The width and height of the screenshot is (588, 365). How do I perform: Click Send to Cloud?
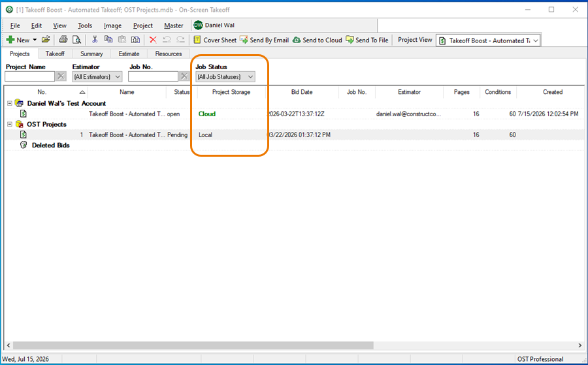pyautogui.click(x=318, y=40)
